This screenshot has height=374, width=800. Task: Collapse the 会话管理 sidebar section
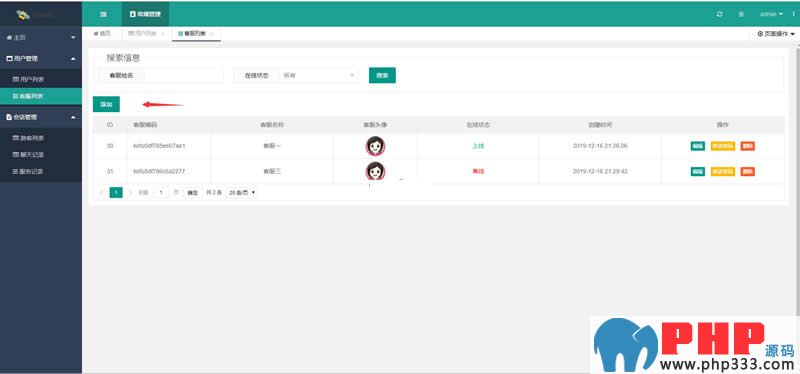(x=41, y=117)
